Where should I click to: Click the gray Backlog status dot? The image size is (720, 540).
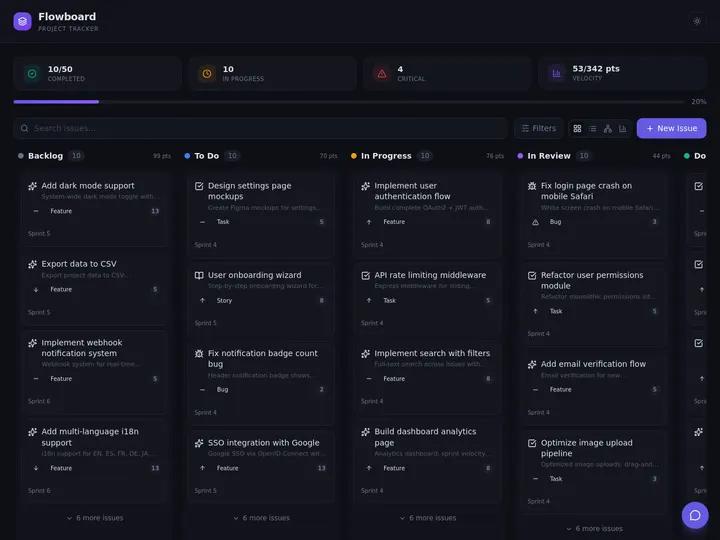21,156
